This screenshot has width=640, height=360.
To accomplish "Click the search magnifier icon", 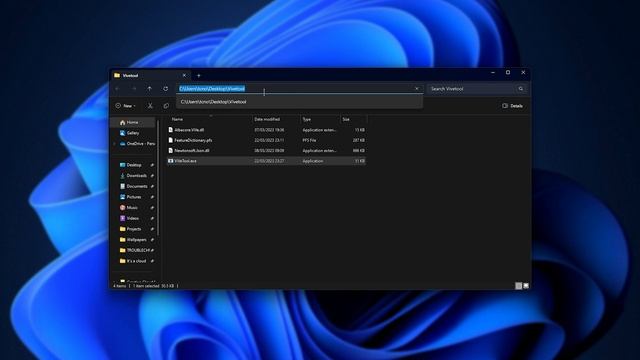I will (x=521, y=89).
